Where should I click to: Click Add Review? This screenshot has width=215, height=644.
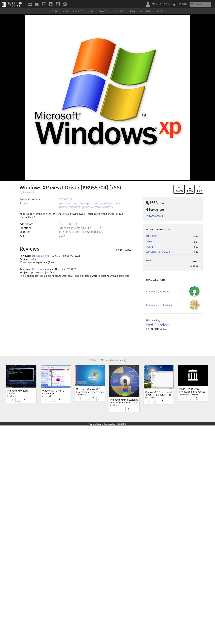point(124,250)
